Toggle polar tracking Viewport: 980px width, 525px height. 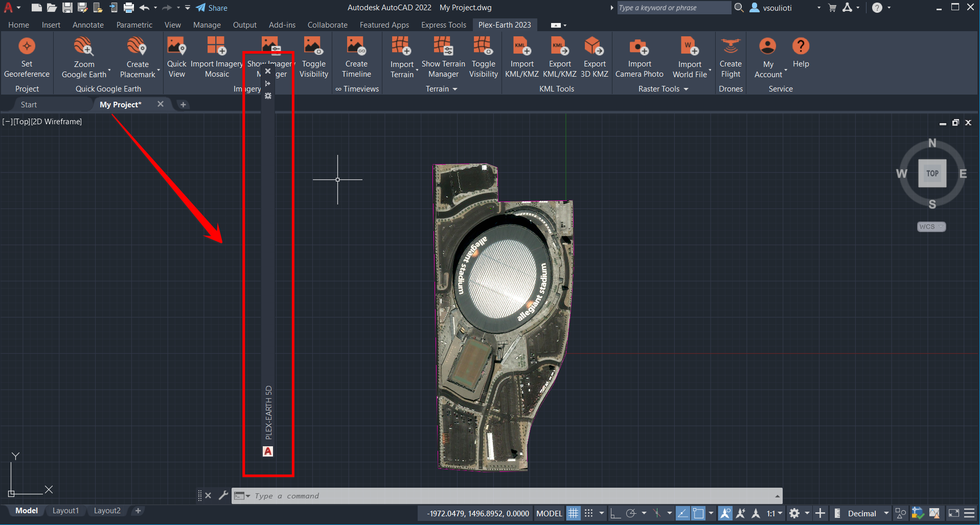click(x=631, y=513)
